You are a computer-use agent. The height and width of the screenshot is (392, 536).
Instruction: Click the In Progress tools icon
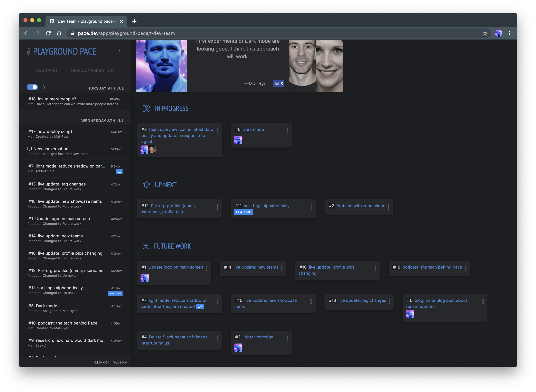click(x=146, y=109)
